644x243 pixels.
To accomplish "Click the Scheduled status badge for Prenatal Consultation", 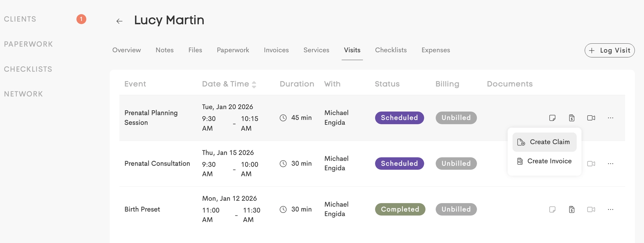I will tap(399, 164).
